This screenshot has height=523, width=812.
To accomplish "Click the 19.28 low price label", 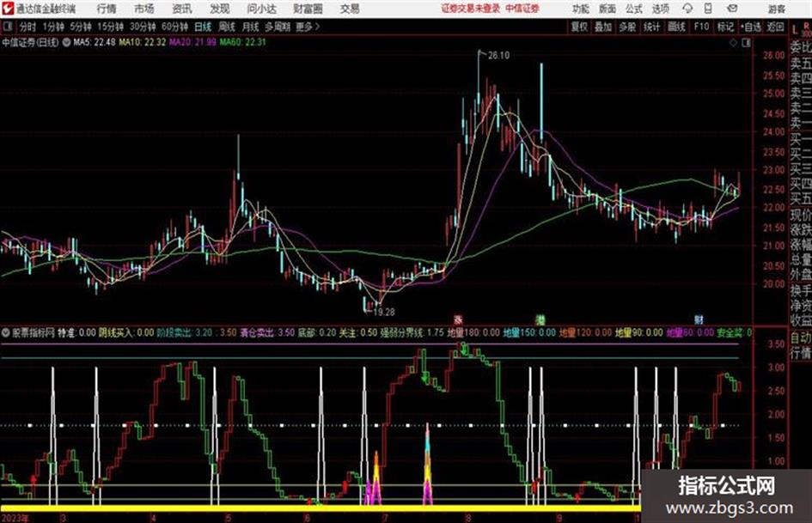I will click(x=384, y=313).
